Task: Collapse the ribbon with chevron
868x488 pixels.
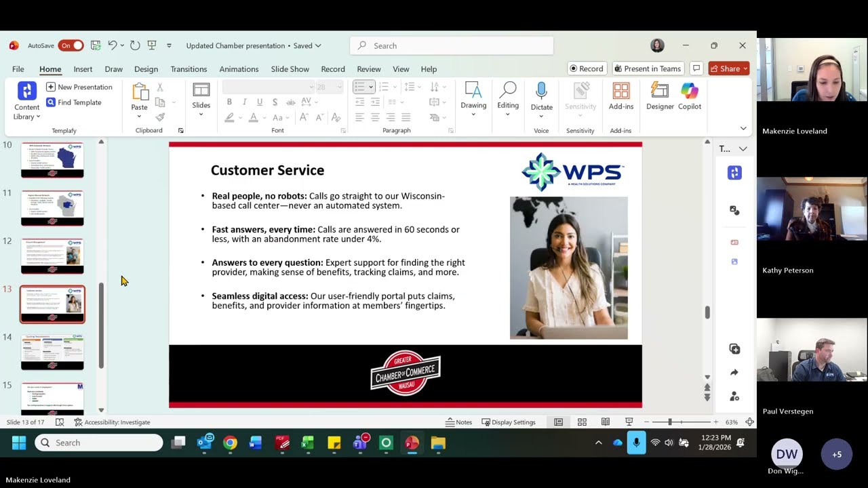Action: coord(743,128)
